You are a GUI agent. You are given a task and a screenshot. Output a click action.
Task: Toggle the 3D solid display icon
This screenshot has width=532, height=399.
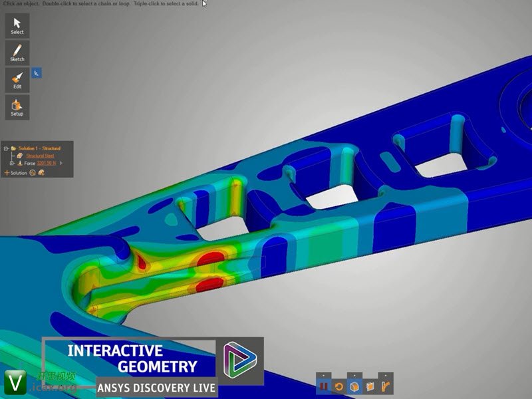coord(354,386)
